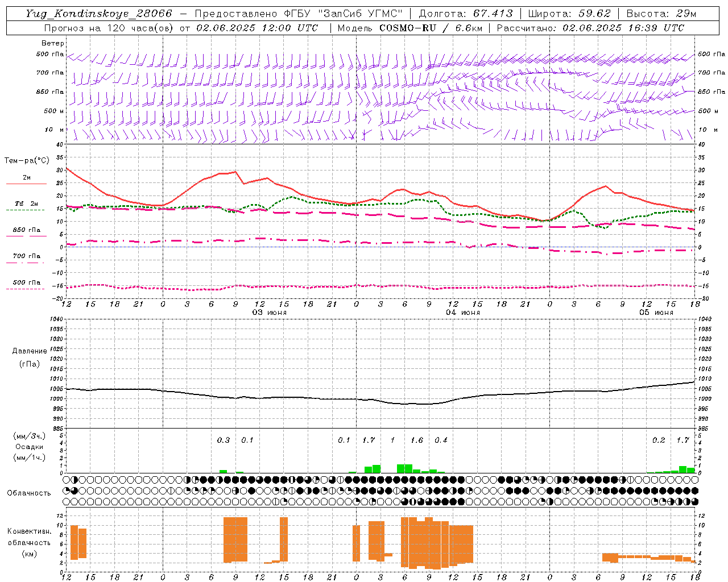Click the text "Прогноз на 120 часа(ов)"

click(109, 28)
